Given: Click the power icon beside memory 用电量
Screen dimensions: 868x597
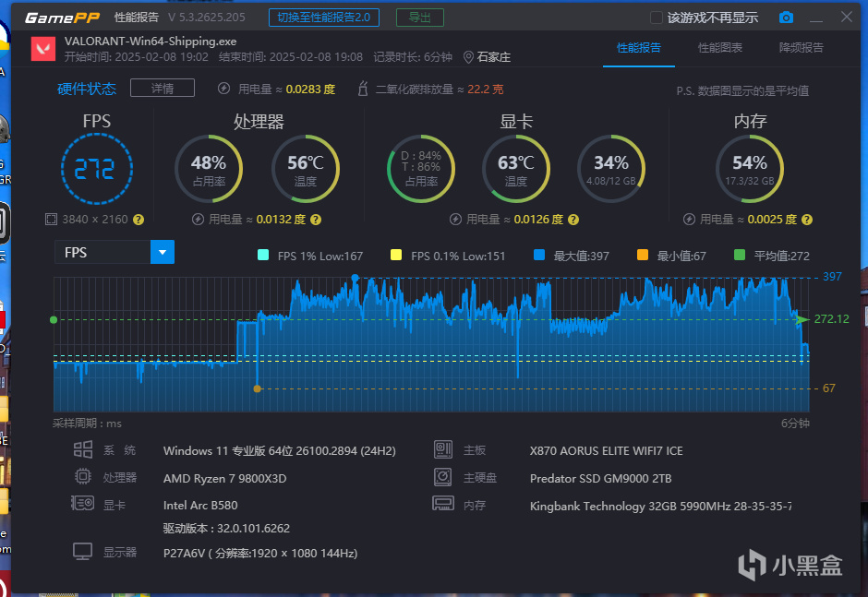Looking at the screenshot, I should (689, 220).
